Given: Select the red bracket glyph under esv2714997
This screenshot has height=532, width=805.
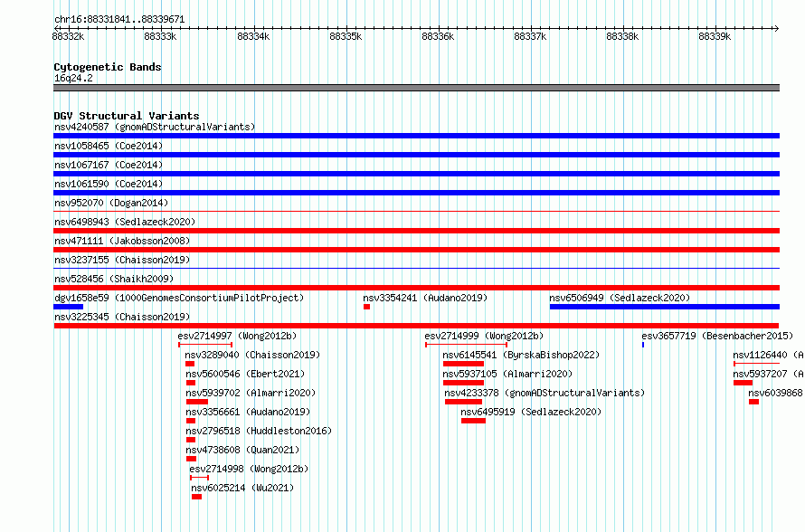Looking at the screenshot, I should pyautogui.click(x=205, y=345).
